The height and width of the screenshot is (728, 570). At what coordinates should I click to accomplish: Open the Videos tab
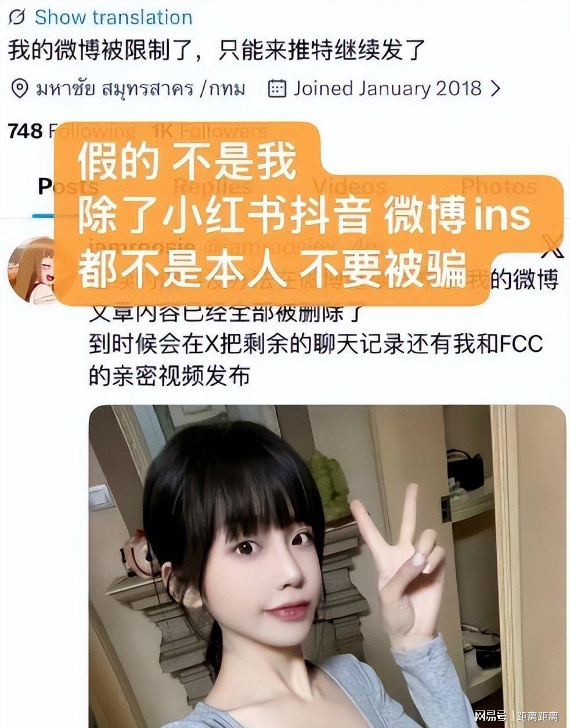click(x=349, y=186)
